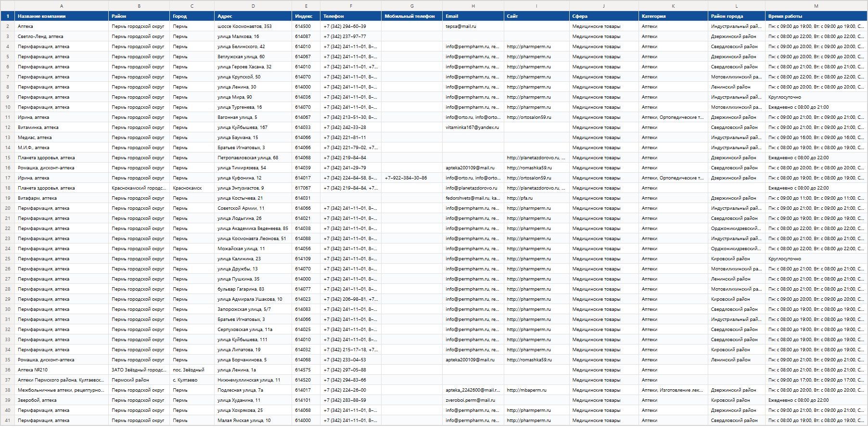Select site 'http://ortosalon59.ru' in row 11
The height and width of the screenshot is (434, 868).
tap(536, 117)
